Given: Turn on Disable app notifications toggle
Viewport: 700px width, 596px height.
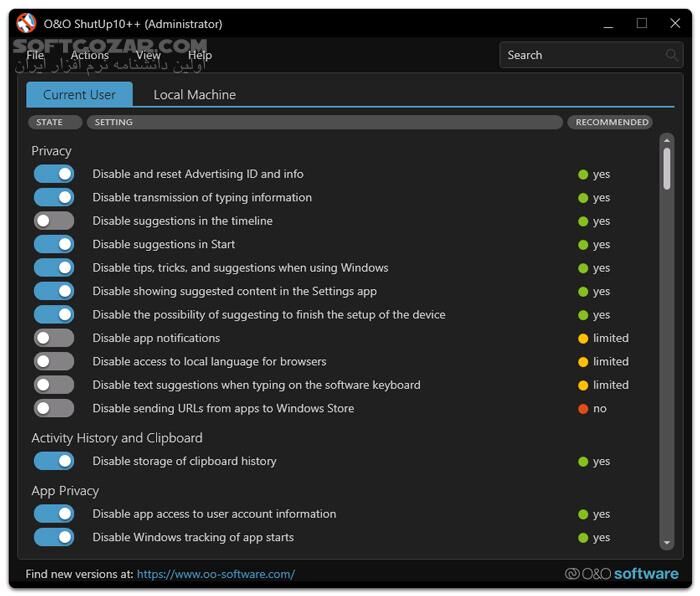Looking at the screenshot, I should (54, 338).
